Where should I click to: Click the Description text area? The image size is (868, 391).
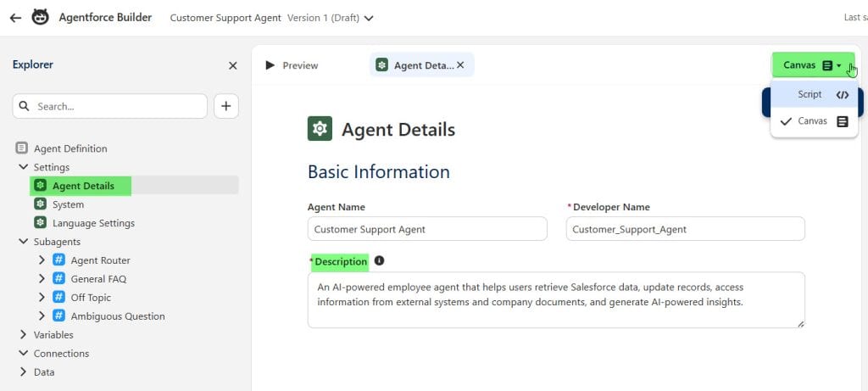coord(556,299)
